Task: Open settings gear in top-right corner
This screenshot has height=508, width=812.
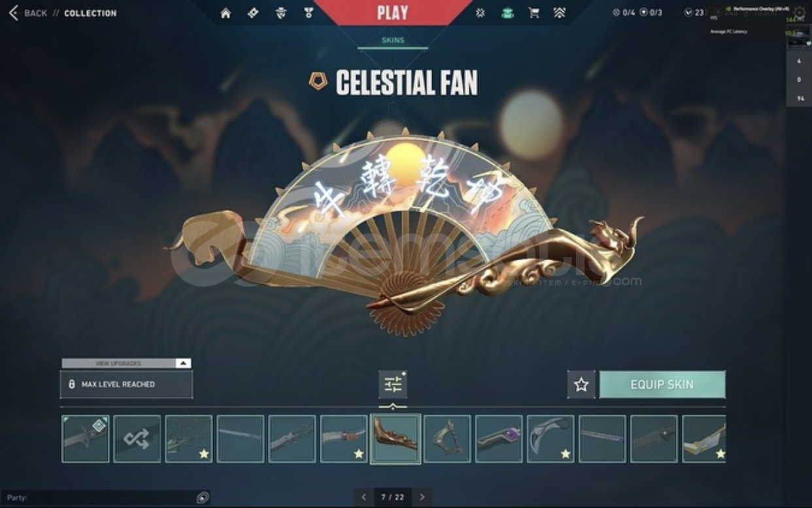Action: (800, 12)
